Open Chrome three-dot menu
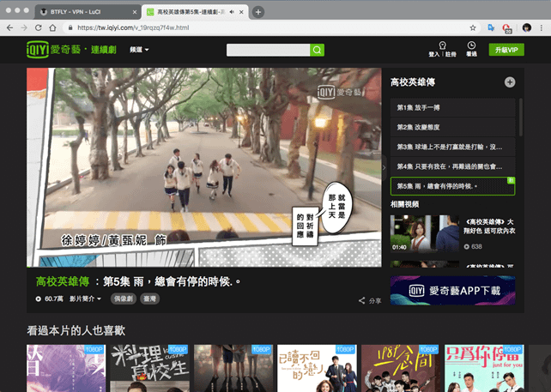 pos(542,27)
